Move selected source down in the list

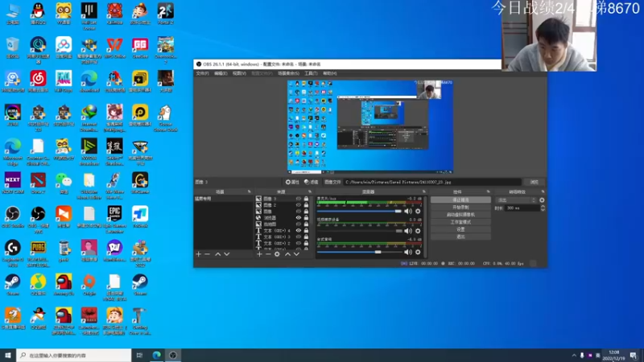tap(296, 254)
